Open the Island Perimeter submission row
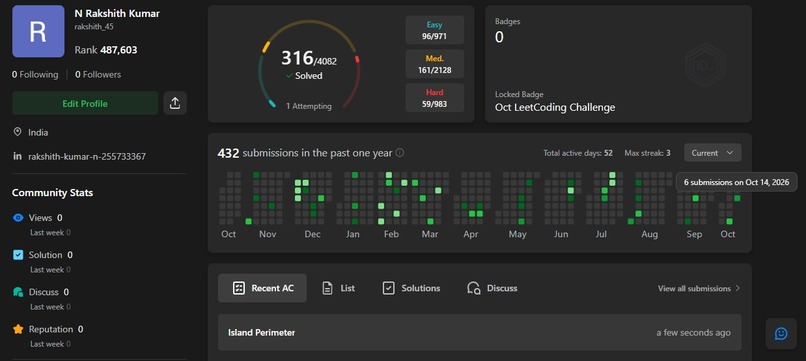806x361 pixels. point(479,333)
